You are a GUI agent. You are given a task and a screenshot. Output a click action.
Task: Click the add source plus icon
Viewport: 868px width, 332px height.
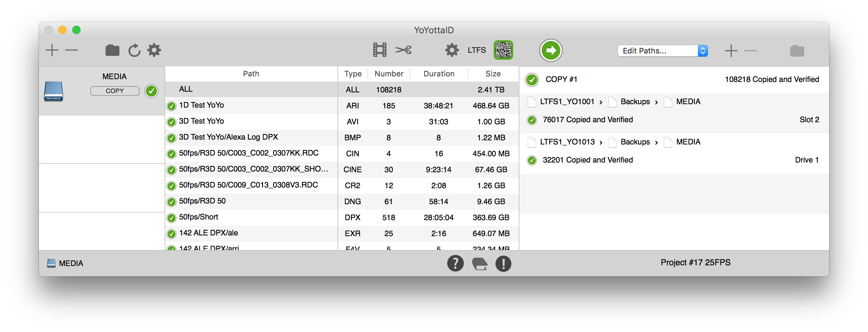pos(52,50)
